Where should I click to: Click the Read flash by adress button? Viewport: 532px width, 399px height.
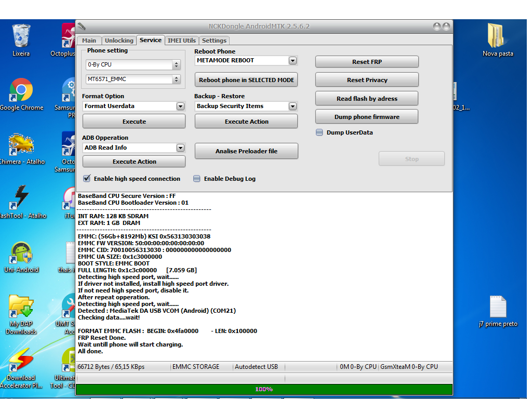367,98
